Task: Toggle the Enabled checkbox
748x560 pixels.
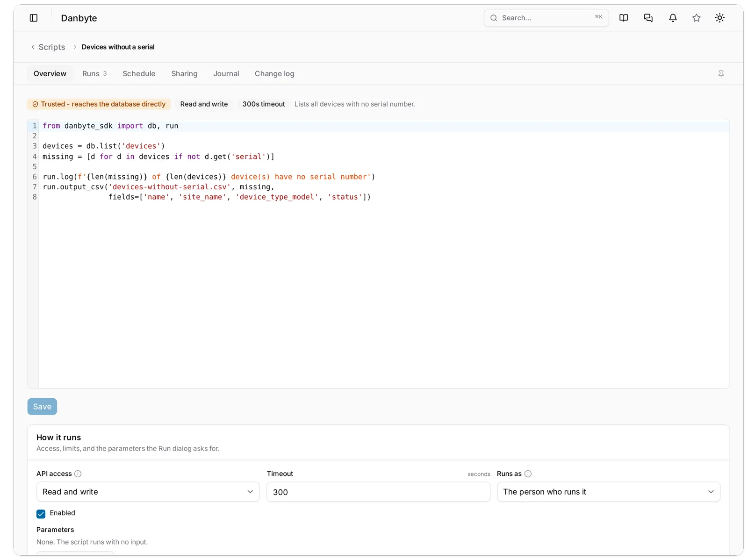Action: tap(41, 514)
